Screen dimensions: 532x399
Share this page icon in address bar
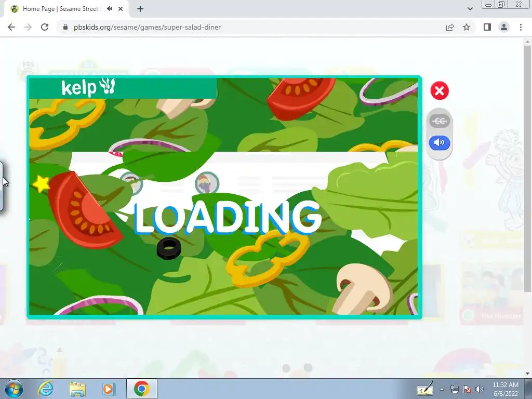450,27
